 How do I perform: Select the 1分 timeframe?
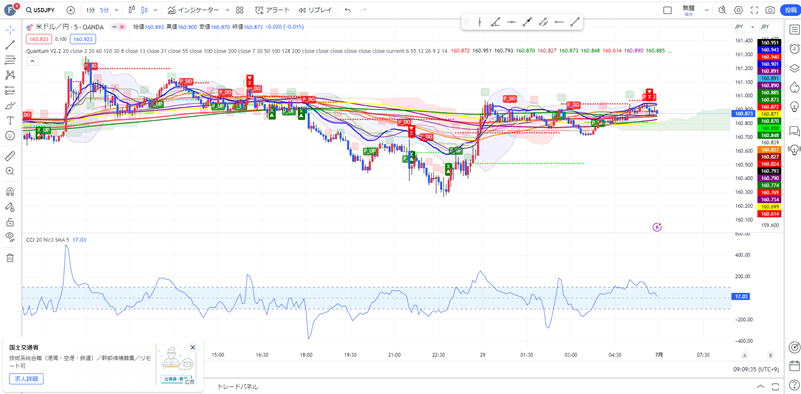(x=90, y=10)
